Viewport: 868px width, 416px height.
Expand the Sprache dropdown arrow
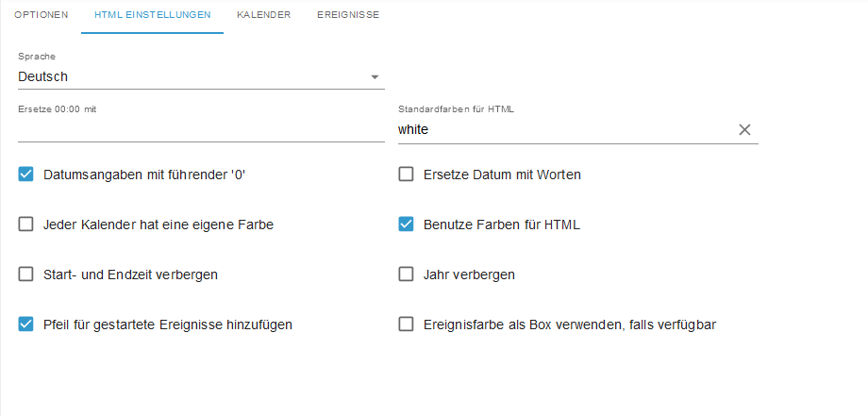pos(375,76)
